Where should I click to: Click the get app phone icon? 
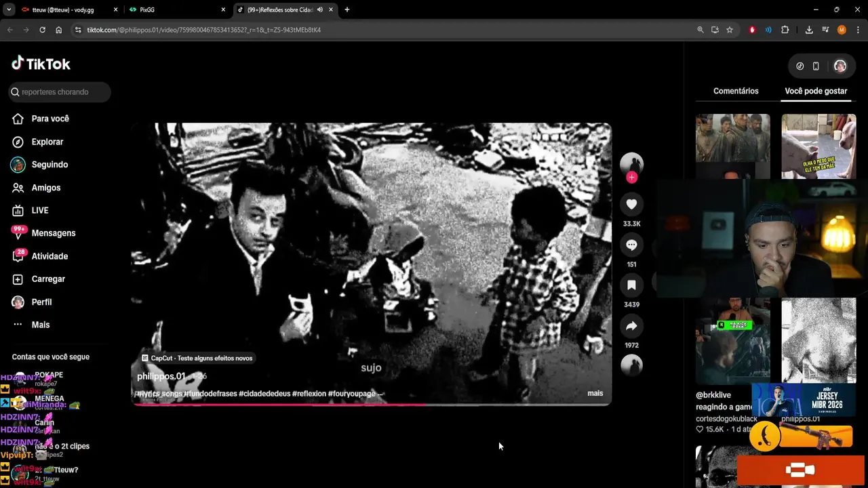(x=816, y=66)
